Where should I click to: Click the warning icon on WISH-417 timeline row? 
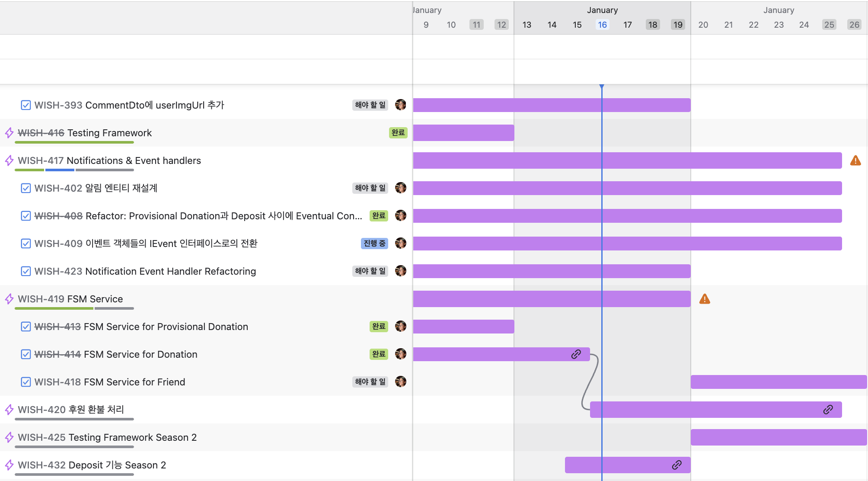pyautogui.click(x=855, y=160)
